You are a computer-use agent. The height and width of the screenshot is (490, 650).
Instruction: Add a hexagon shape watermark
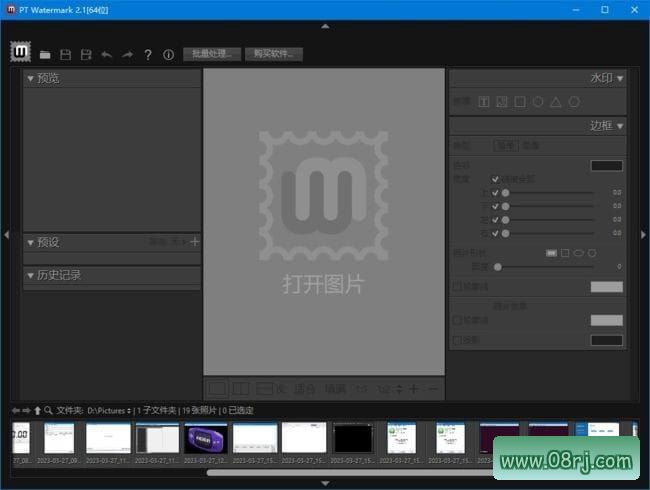(x=574, y=102)
